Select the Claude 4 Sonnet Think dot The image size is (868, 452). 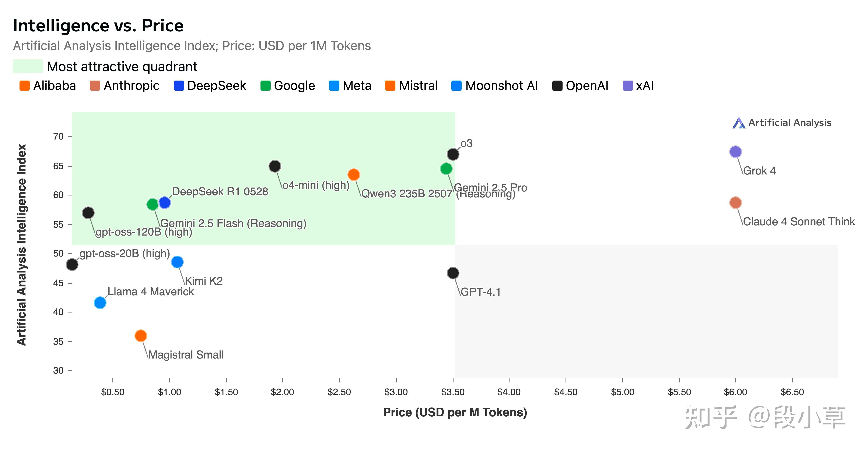[x=735, y=203]
